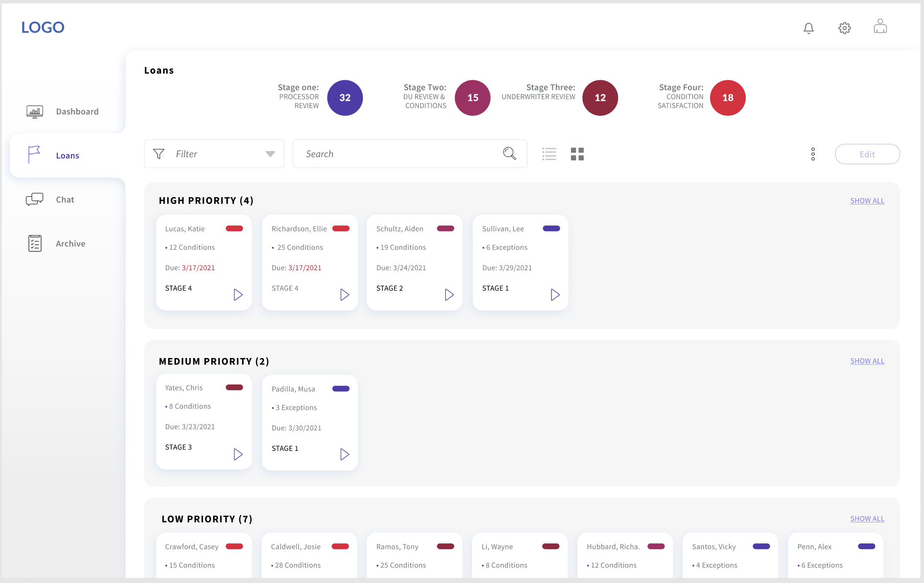
Task: Click Yates, Chris maroon status pill
Action: point(234,387)
